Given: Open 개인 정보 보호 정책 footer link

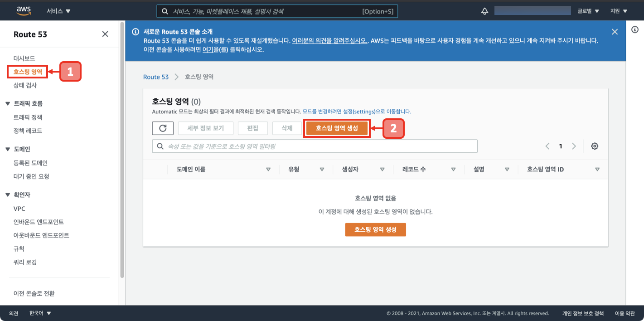Looking at the screenshot, I should pyautogui.click(x=583, y=313).
